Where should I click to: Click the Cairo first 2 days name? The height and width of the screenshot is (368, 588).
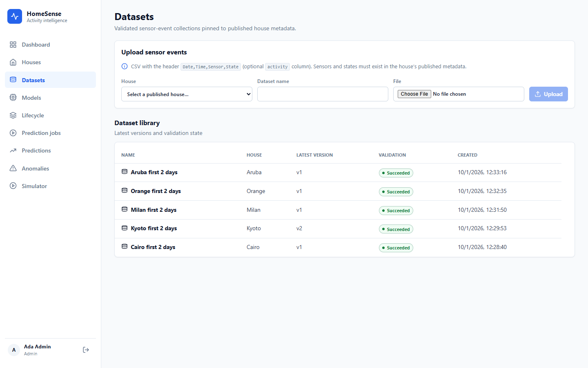coord(153,247)
